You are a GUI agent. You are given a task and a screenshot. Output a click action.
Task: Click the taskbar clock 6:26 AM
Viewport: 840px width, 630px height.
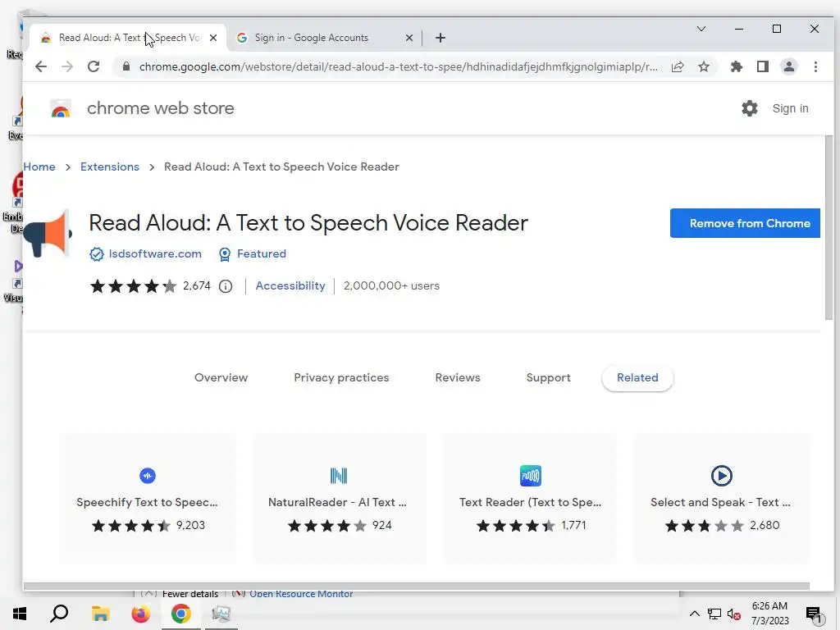pos(769,614)
